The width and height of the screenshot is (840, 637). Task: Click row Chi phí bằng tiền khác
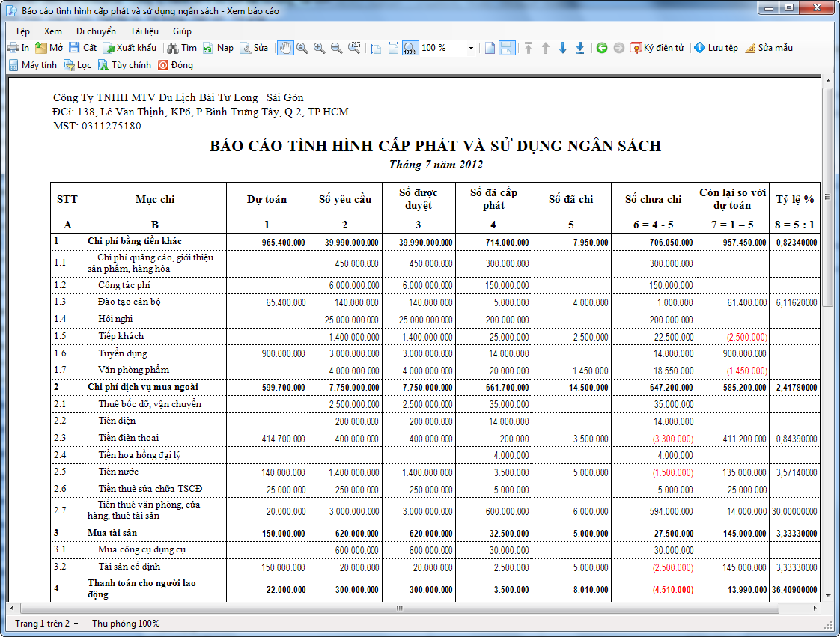[435, 242]
